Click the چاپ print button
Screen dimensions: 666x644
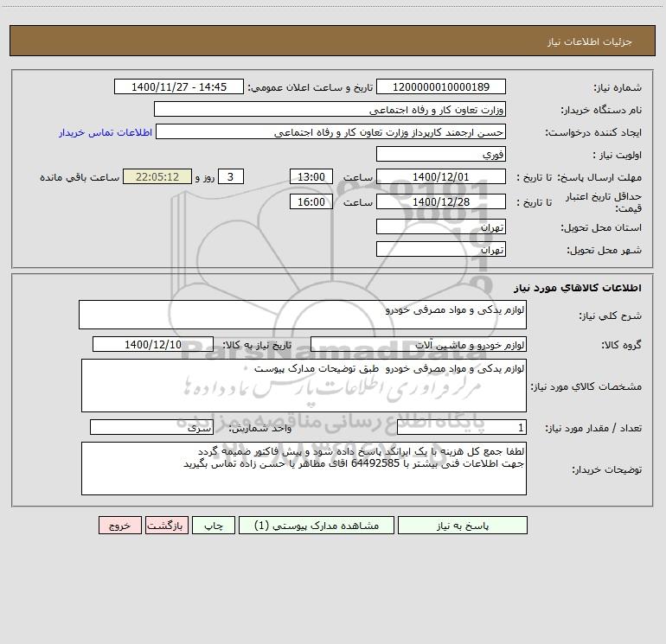point(214,526)
